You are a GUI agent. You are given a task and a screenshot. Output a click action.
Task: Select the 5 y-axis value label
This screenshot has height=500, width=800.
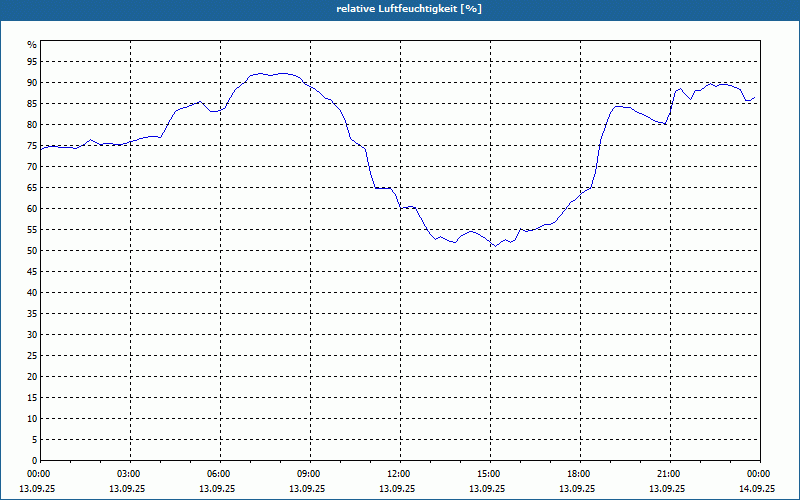point(35,440)
